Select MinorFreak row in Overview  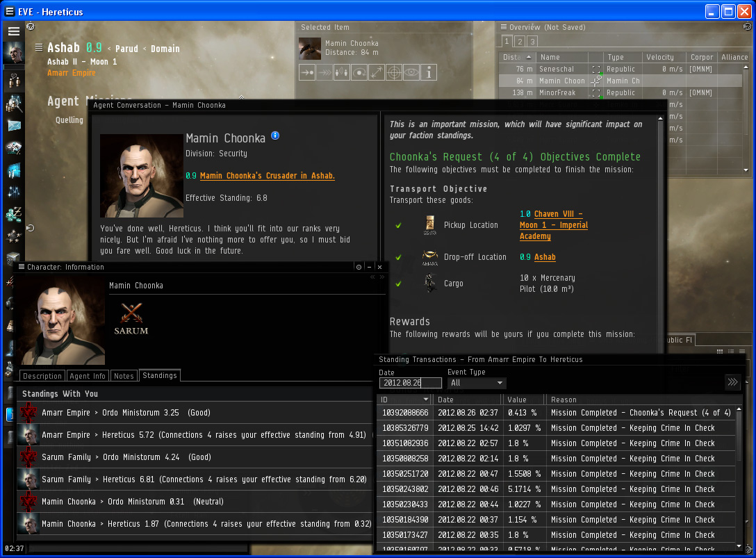click(x=620, y=92)
